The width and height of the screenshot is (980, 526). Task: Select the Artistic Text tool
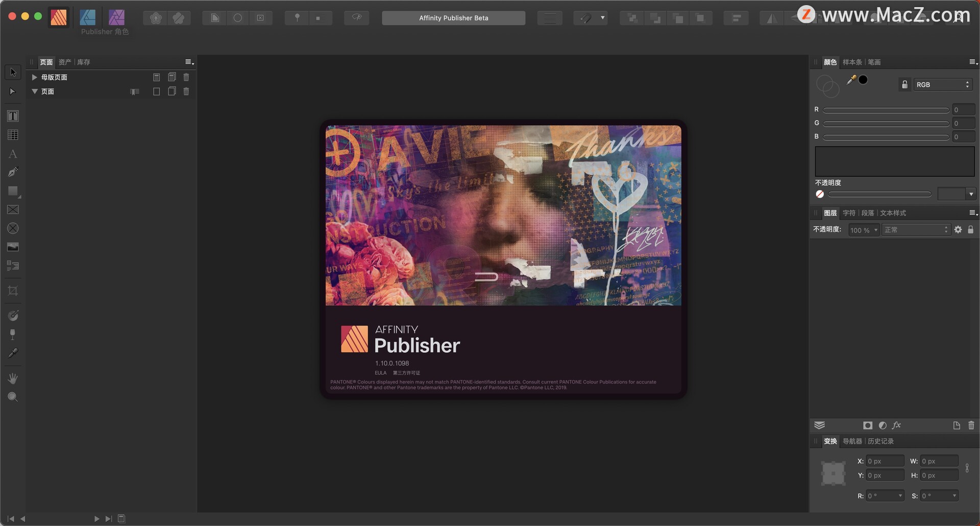[13, 154]
